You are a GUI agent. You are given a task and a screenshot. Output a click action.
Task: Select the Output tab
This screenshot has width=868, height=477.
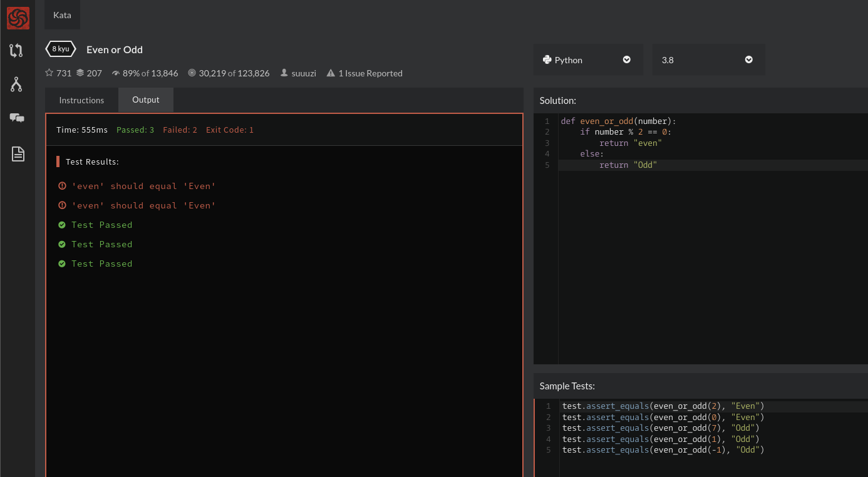145,100
